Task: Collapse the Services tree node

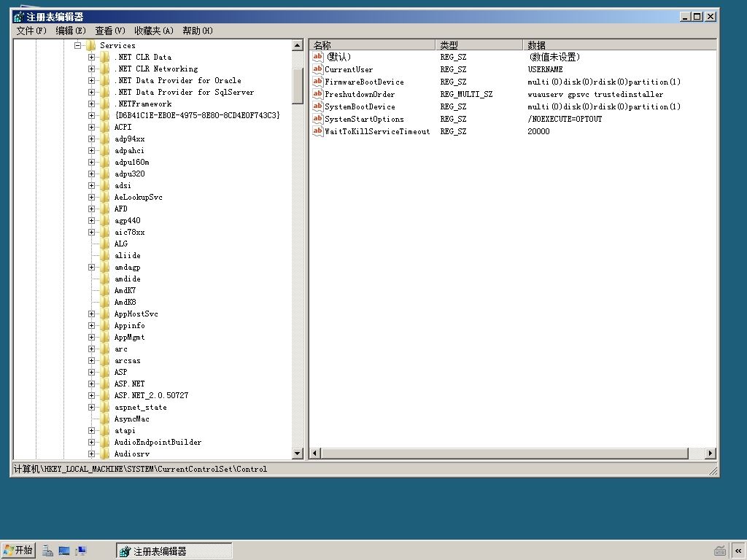Action: [77, 46]
